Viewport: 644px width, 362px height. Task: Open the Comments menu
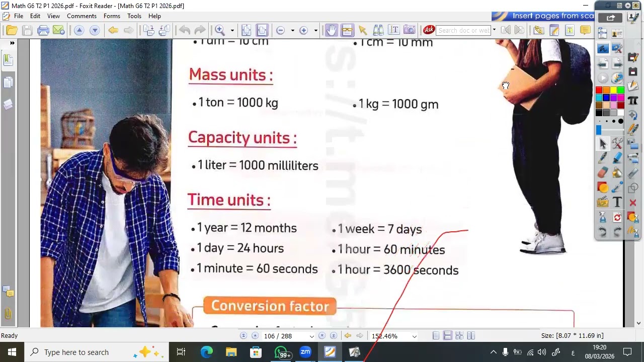pyautogui.click(x=82, y=16)
